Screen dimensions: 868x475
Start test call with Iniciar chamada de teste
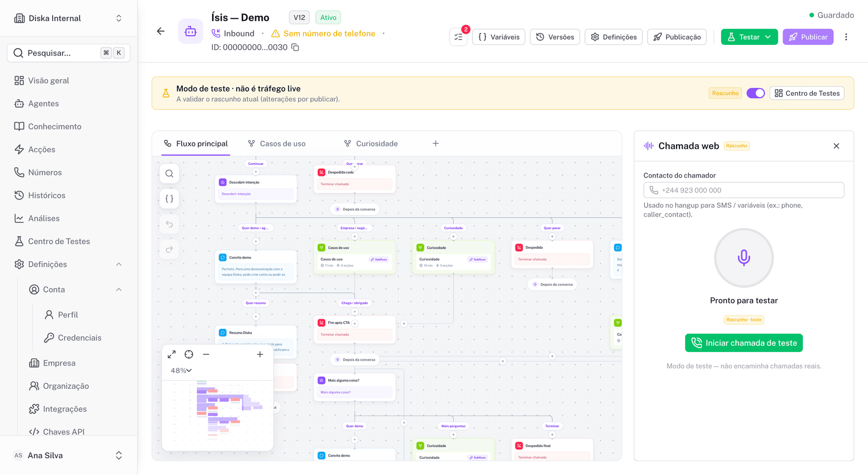[744, 343]
